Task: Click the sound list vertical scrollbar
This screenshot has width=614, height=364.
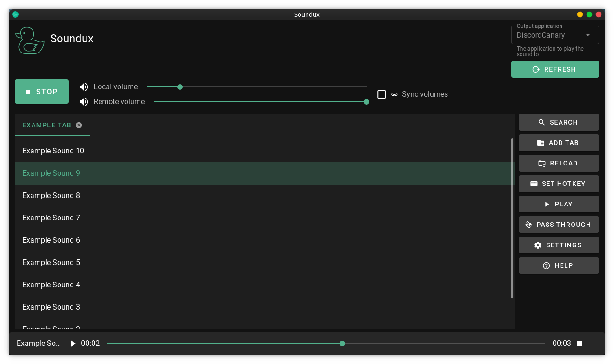Action: (x=512, y=218)
